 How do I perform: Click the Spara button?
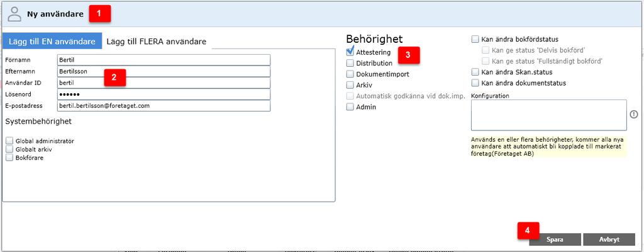point(555,239)
